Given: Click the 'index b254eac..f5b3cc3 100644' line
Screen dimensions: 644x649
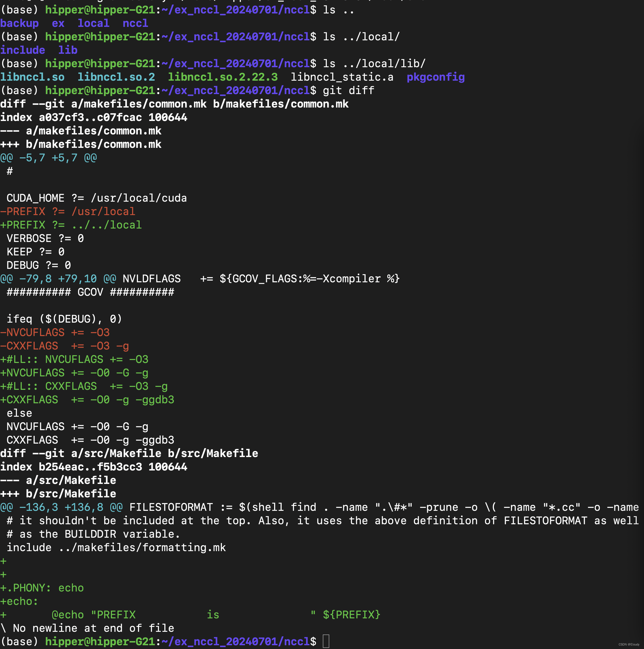Looking at the screenshot, I should tap(94, 467).
